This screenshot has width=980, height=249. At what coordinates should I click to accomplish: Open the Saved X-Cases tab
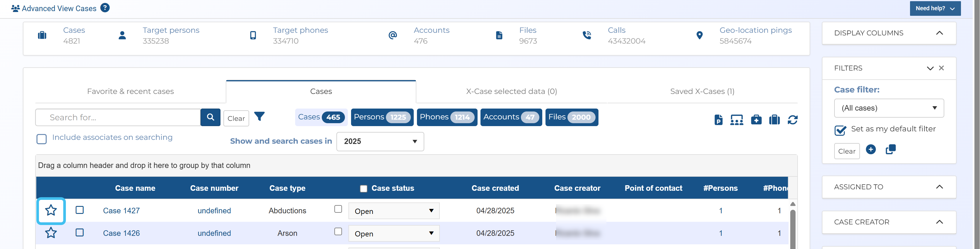[702, 92]
